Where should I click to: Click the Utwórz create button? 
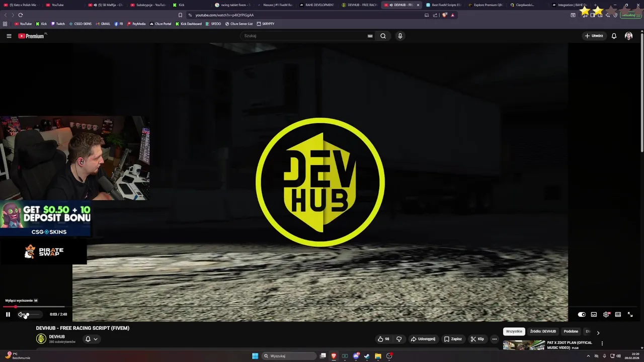point(594,36)
